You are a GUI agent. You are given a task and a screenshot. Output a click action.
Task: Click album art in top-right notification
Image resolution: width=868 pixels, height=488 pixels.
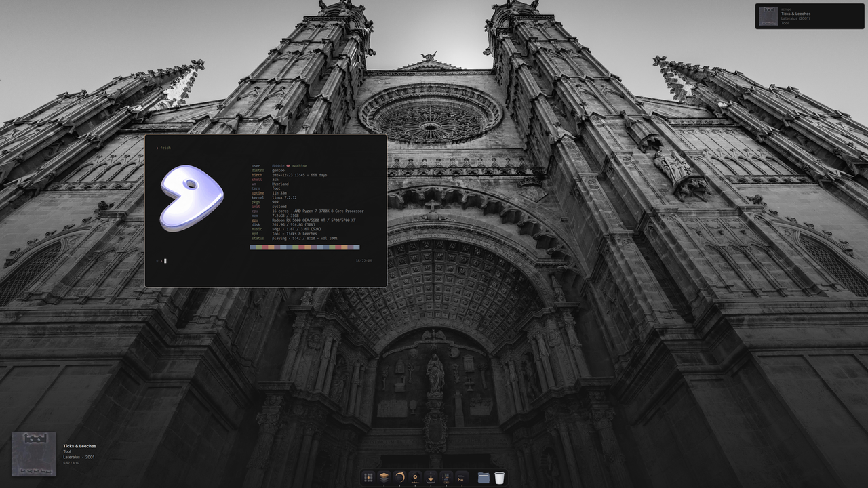768,16
